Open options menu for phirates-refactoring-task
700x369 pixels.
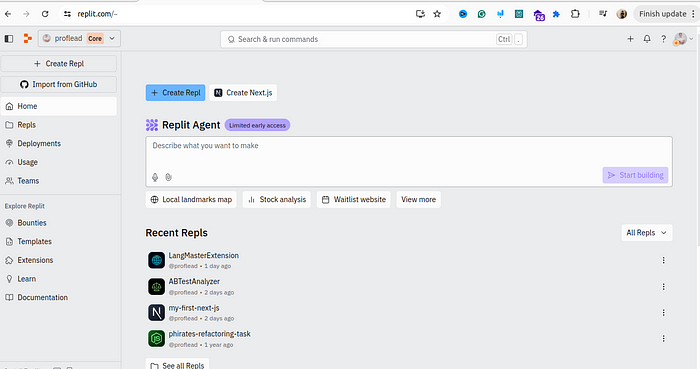pyautogui.click(x=663, y=339)
